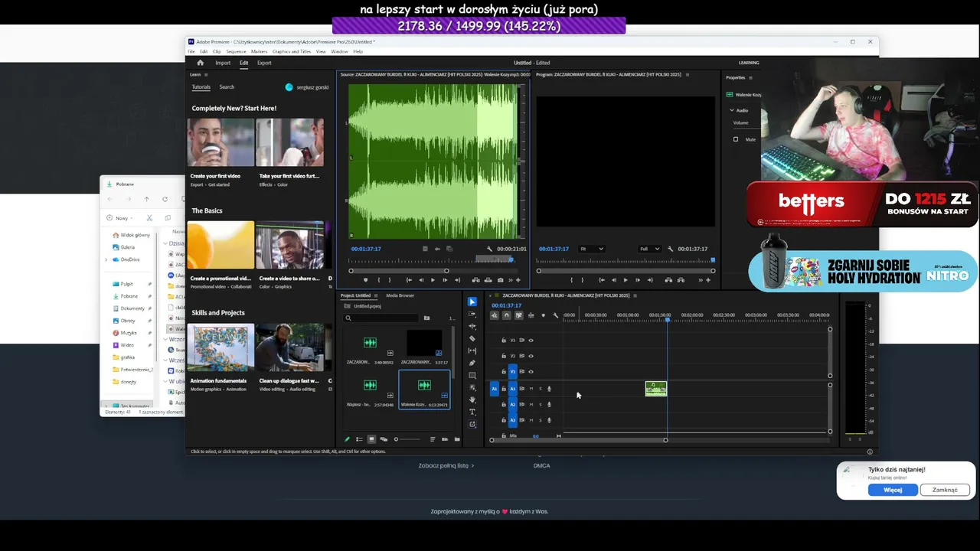Select the green audio clip on track A1
The image size is (980, 551).
(x=656, y=389)
